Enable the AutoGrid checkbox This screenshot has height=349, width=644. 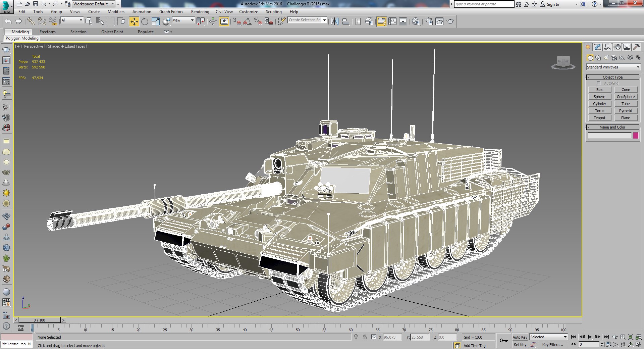coord(599,83)
